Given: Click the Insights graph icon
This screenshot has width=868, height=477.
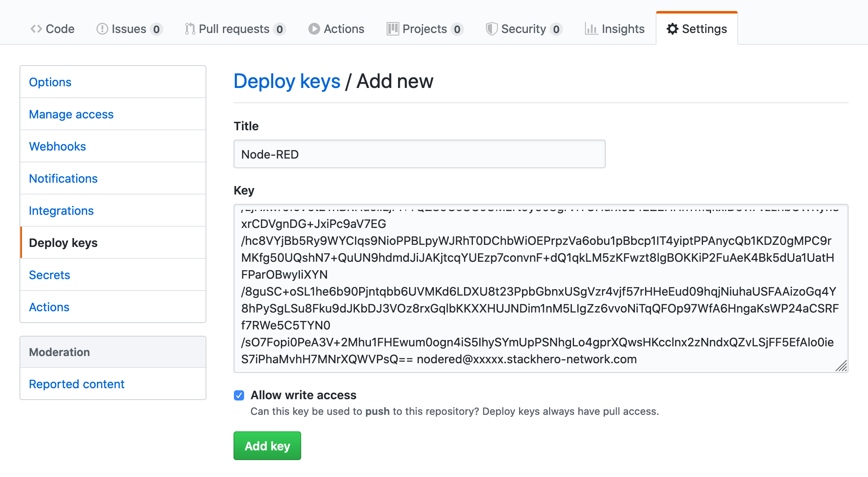Looking at the screenshot, I should (591, 29).
